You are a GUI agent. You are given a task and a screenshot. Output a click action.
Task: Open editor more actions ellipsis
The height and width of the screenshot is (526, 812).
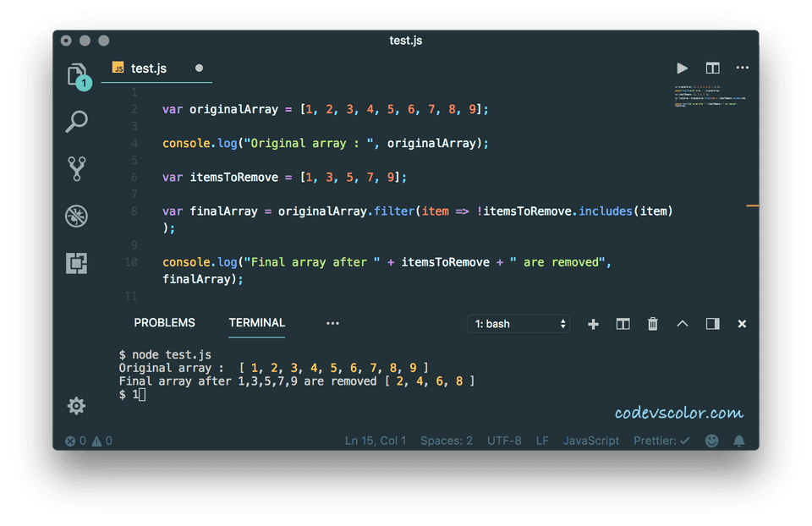pyautogui.click(x=742, y=68)
